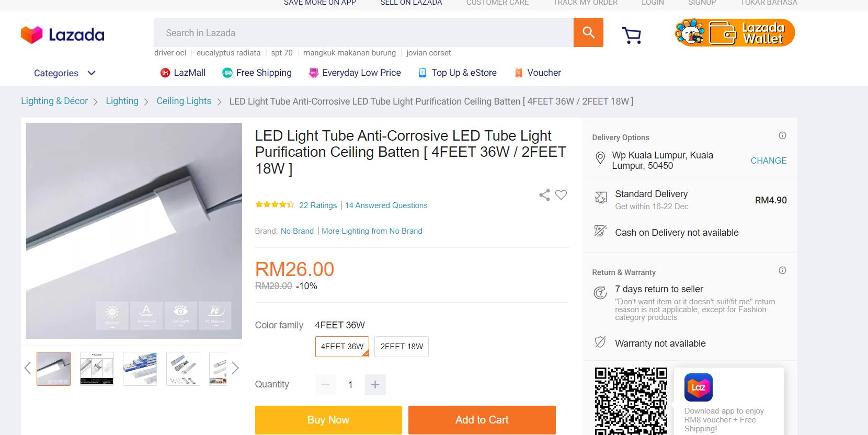Open the Voucher menu item
The width and height of the screenshot is (868, 435).
[538, 73]
